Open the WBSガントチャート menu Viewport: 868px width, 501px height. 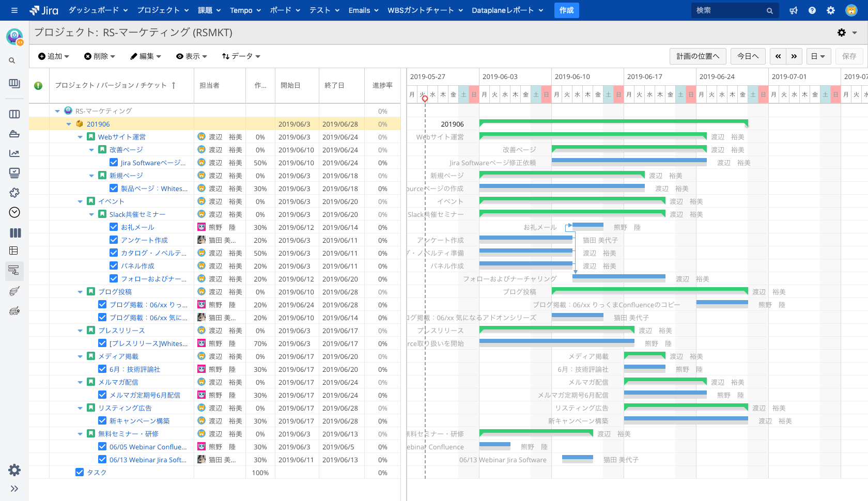click(x=425, y=10)
